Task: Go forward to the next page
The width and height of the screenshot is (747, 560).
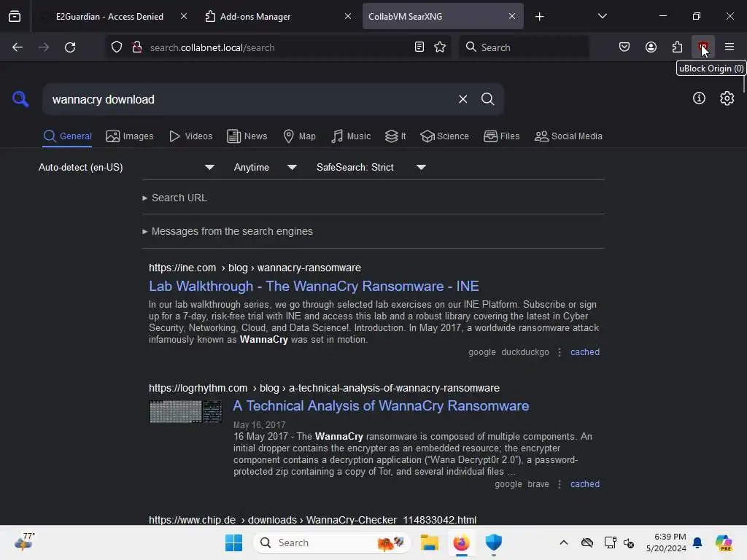Action: click(x=44, y=47)
